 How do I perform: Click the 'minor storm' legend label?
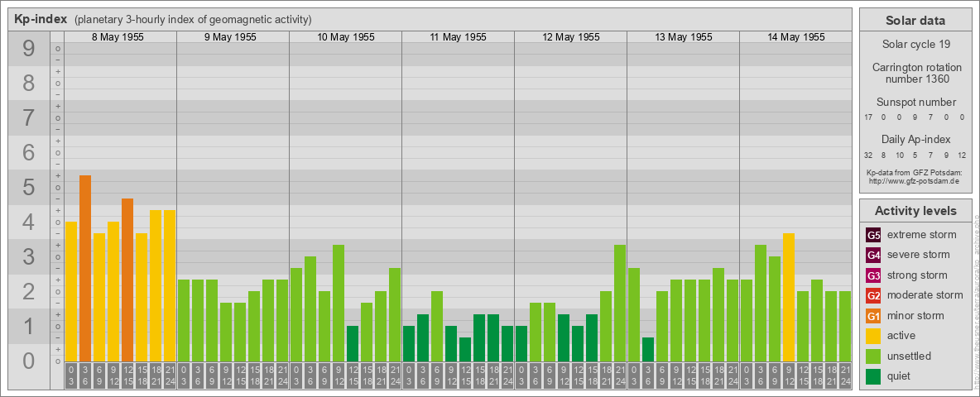tap(915, 316)
